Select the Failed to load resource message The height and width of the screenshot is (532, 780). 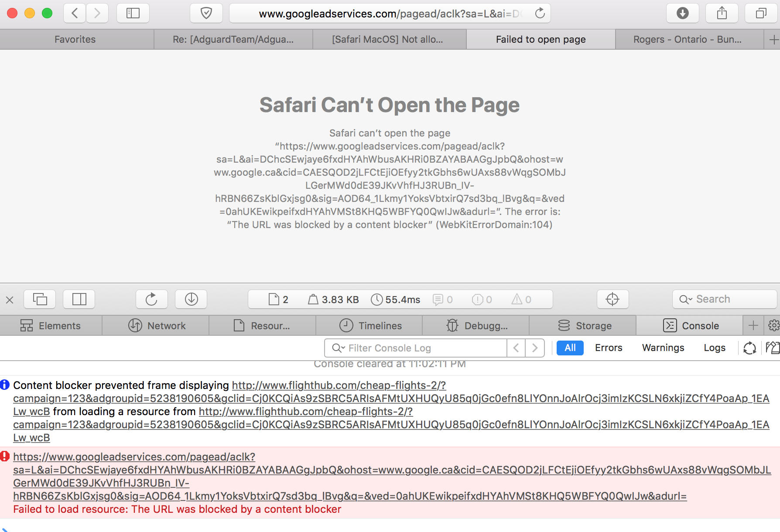click(177, 509)
